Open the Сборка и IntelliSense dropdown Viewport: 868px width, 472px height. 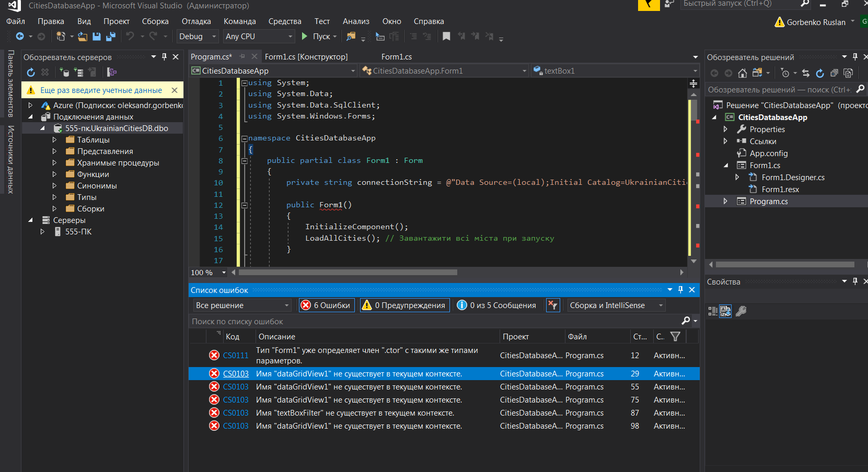click(x=616, y=305)
